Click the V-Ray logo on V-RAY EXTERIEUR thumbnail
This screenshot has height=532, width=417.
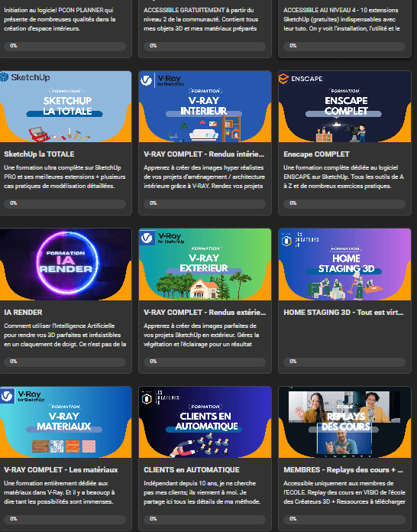point(162,238)
